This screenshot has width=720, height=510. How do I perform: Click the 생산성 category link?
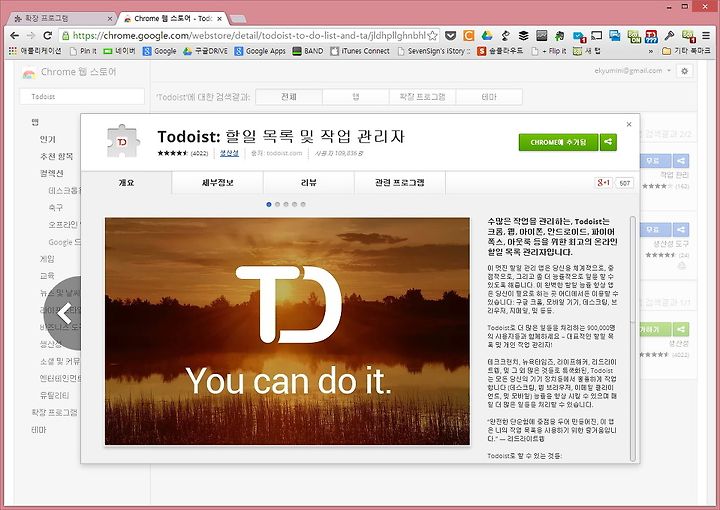229,153
